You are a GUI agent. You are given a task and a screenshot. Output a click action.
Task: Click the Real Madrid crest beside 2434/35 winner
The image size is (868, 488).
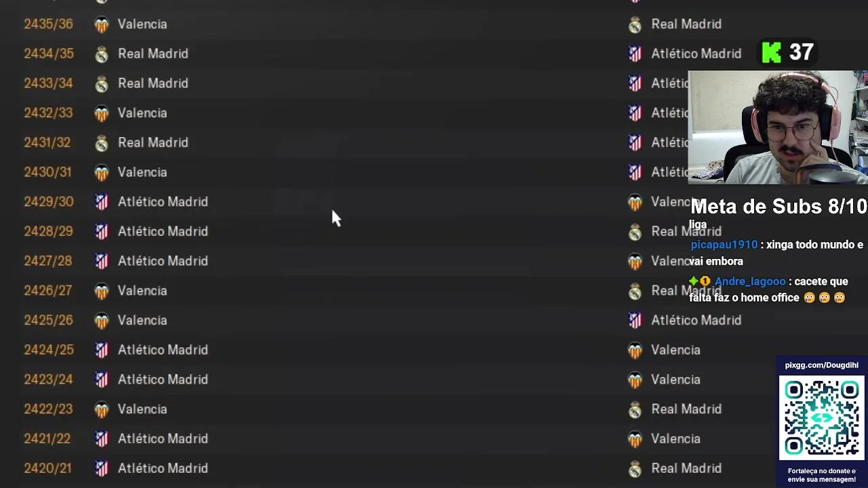pyautogui.click(x=102, y=54)
